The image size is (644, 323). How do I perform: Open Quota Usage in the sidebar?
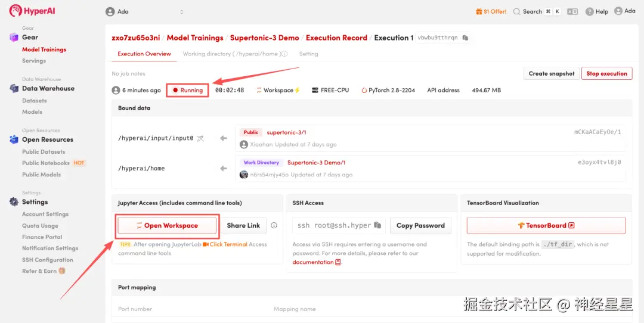pos(41,226)
